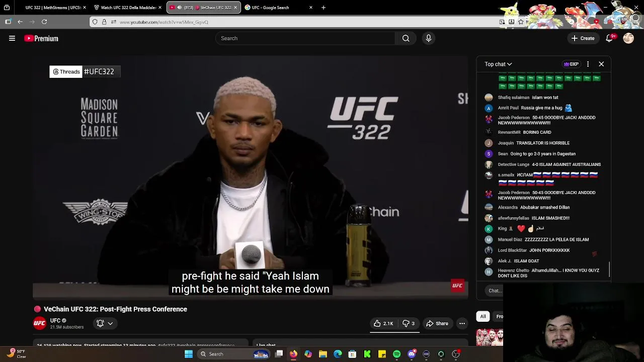Open the Threads #UFC322 overlay link
The image size is (644, 362).
coord(85,71)
